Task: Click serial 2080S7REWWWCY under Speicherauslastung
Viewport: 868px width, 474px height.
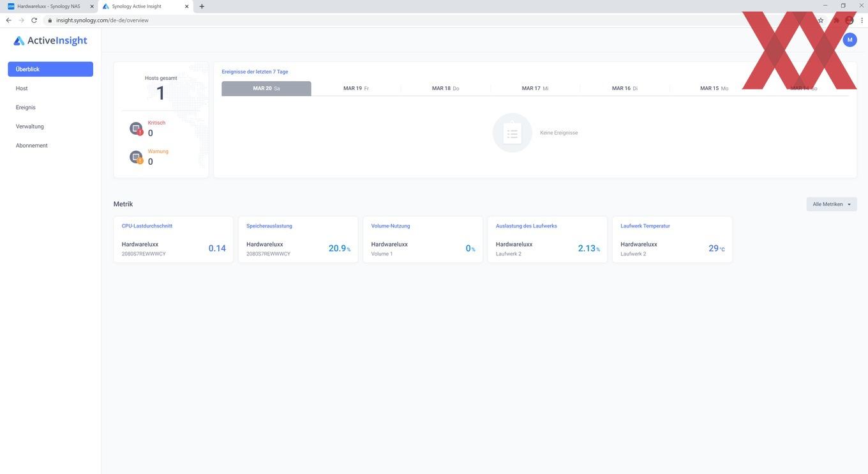Action: pos(268,254)
